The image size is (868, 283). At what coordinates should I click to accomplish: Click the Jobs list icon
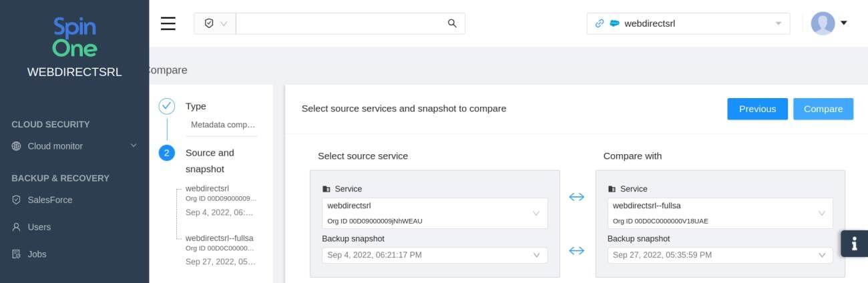tap(17, 254)
